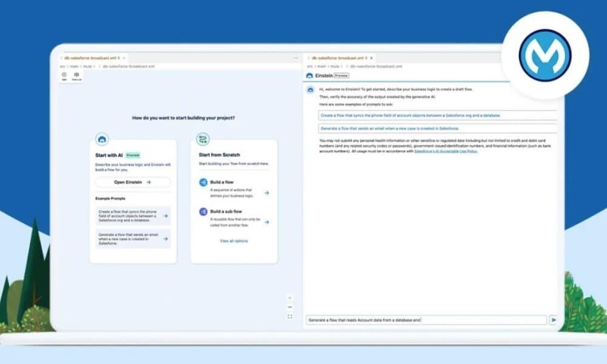Click the Open Einstein button
Screen dimensions: 607x364
(x=133, y=182)
